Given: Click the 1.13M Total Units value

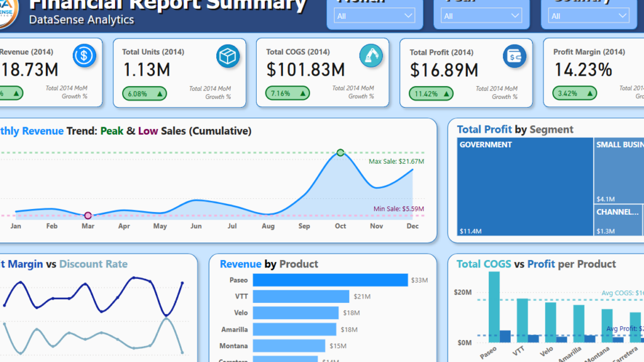Looking at the screenshot, I should [147, 69].
